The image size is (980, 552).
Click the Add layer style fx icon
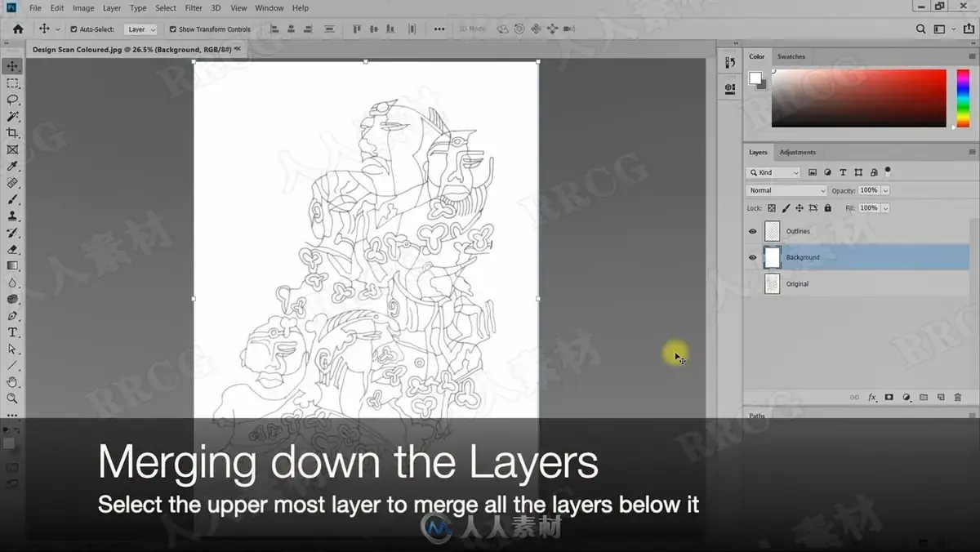click(872, 397)
